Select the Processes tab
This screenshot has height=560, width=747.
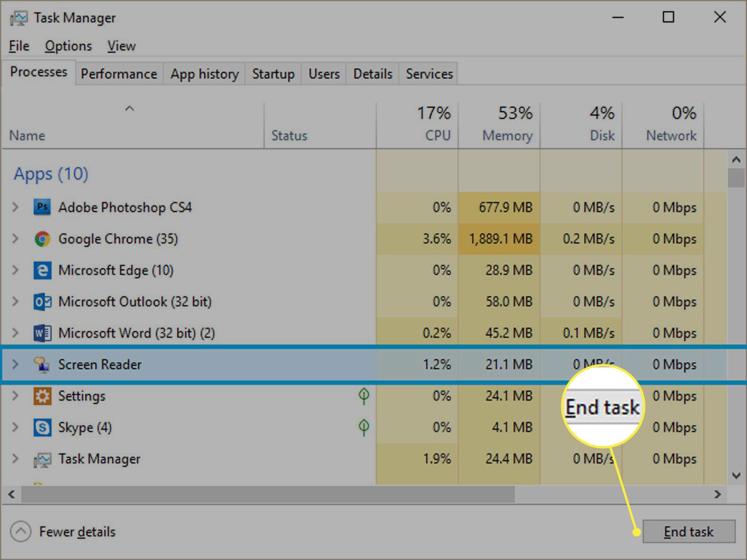pos(39,72)
